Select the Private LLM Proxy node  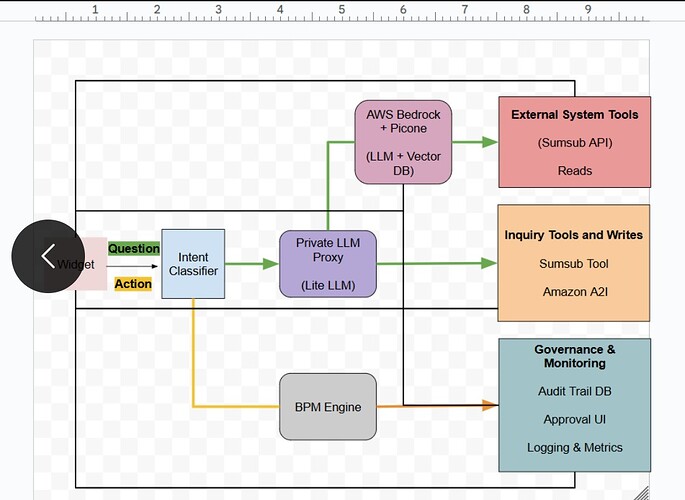coord(328,264)
